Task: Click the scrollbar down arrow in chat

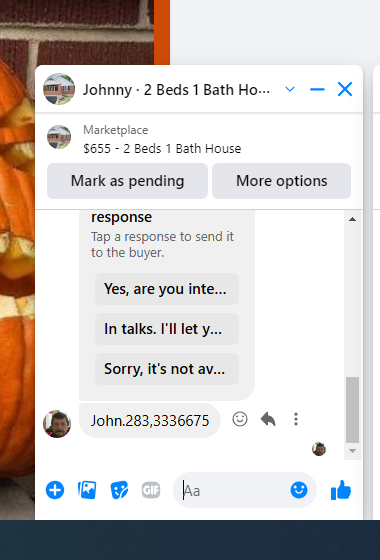Action: click(352, 451)
